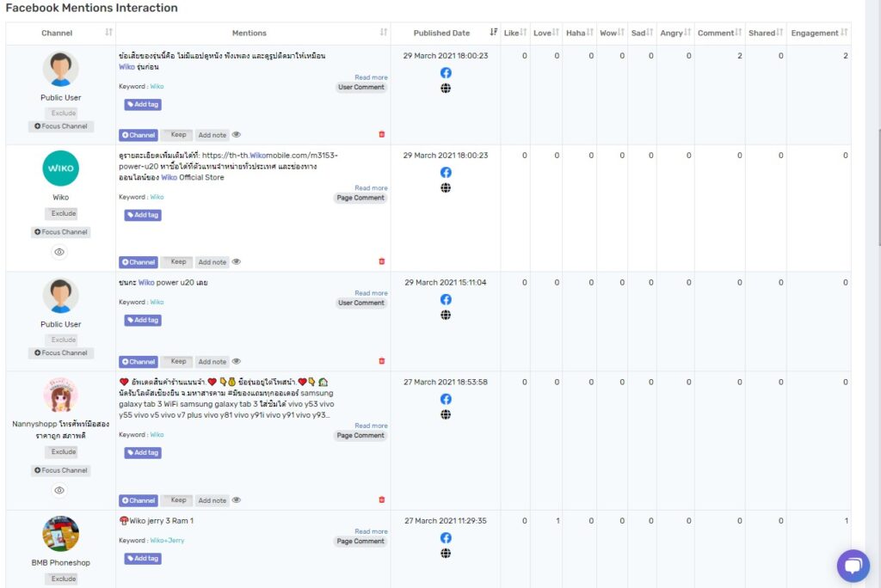Sort table by Sad column
Viewport: 881px width, 588px height.
tap(650, 33)
